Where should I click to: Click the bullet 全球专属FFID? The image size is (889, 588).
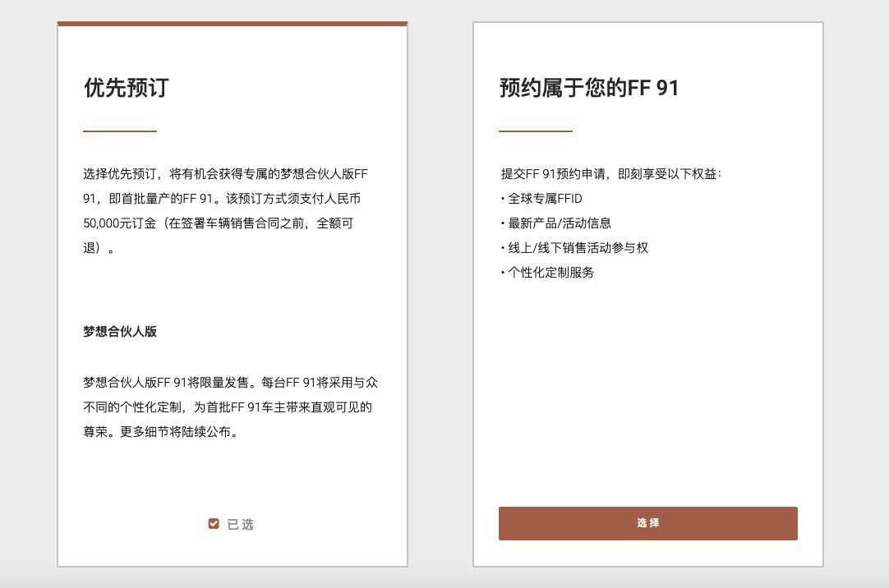click(541, 199)
